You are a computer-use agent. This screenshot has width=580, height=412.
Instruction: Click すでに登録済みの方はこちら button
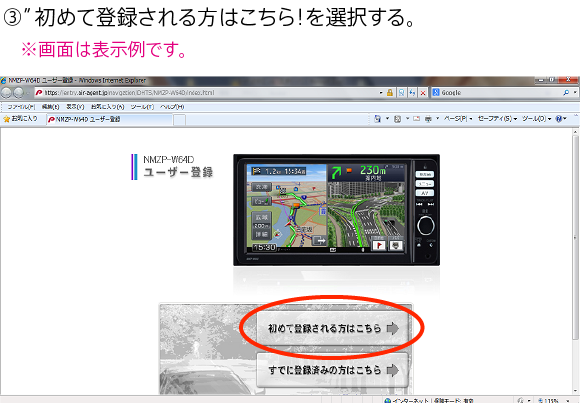[332, 370]
